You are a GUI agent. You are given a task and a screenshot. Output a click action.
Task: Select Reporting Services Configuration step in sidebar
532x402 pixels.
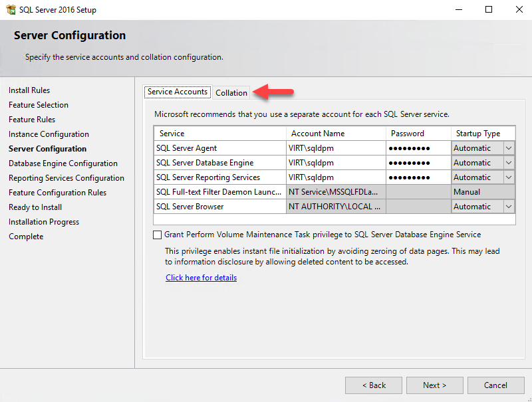[66, 178]
